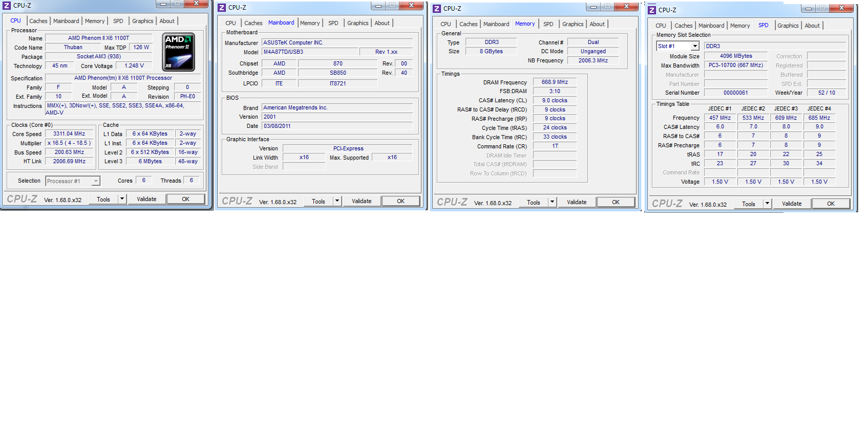Click the PC3-10700 (667 MHz) bandwidth value
This screenshot has width=868, height=443.
(736, 65)
